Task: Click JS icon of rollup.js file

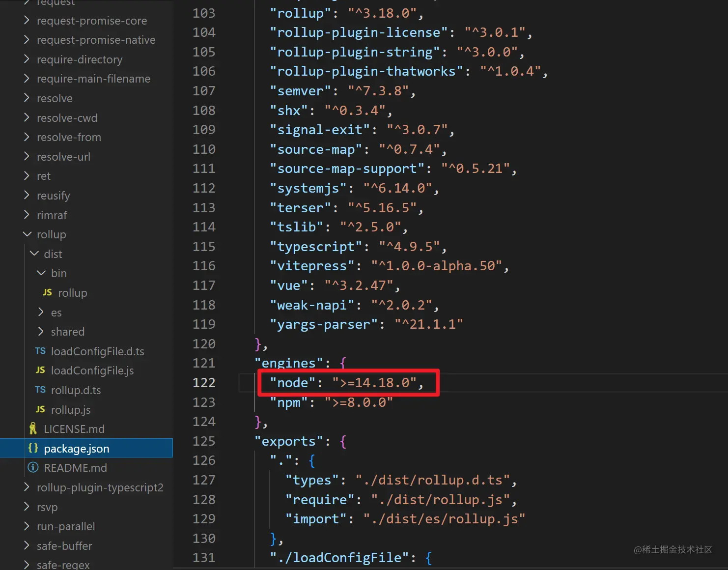Action: coord(40,409)
